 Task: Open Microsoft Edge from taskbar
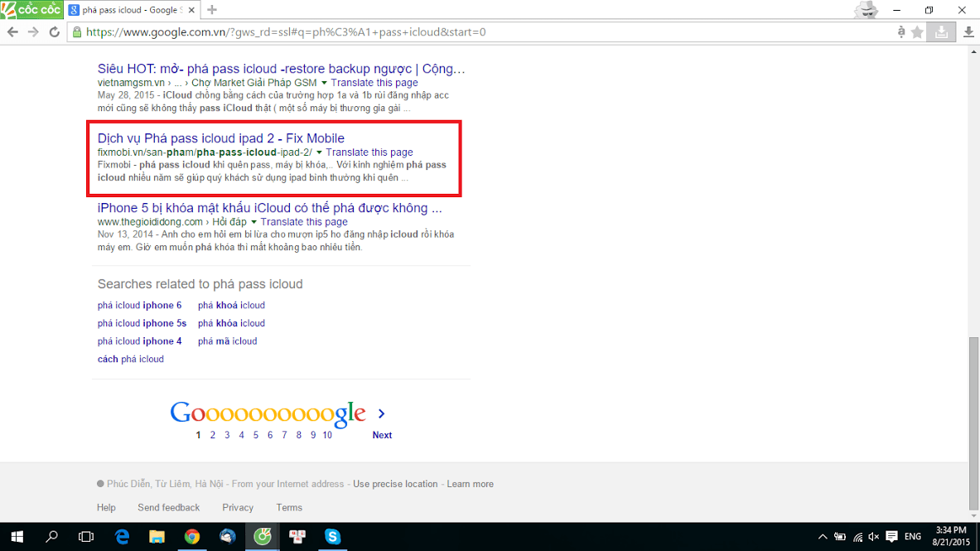click(x=123, y=536)
